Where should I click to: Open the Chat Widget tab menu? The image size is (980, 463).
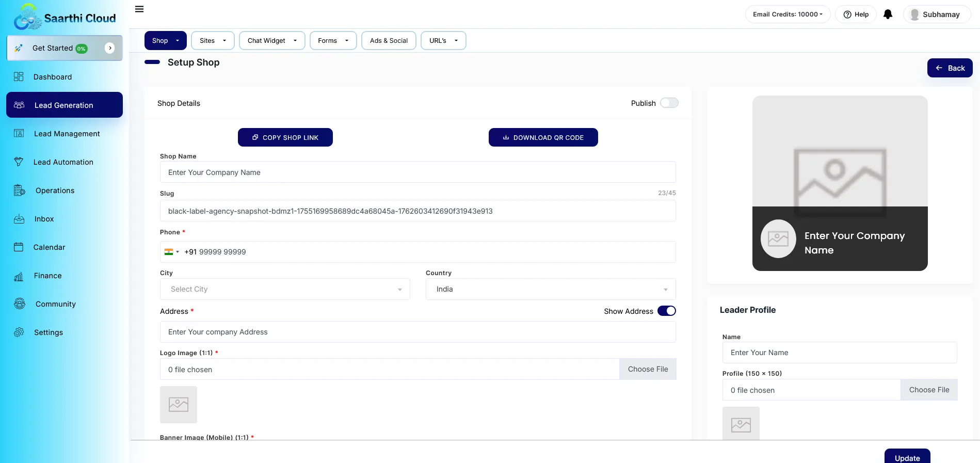(272, 41)
